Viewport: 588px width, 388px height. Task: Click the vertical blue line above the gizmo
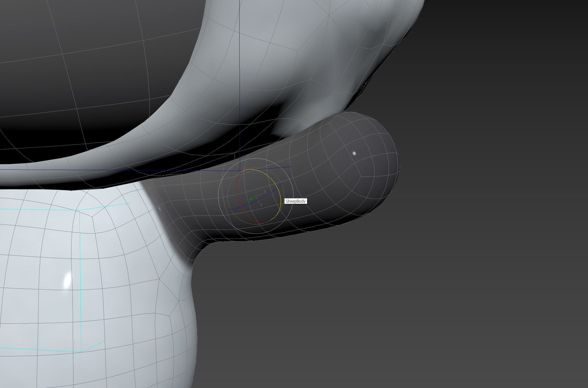(240, 76)
